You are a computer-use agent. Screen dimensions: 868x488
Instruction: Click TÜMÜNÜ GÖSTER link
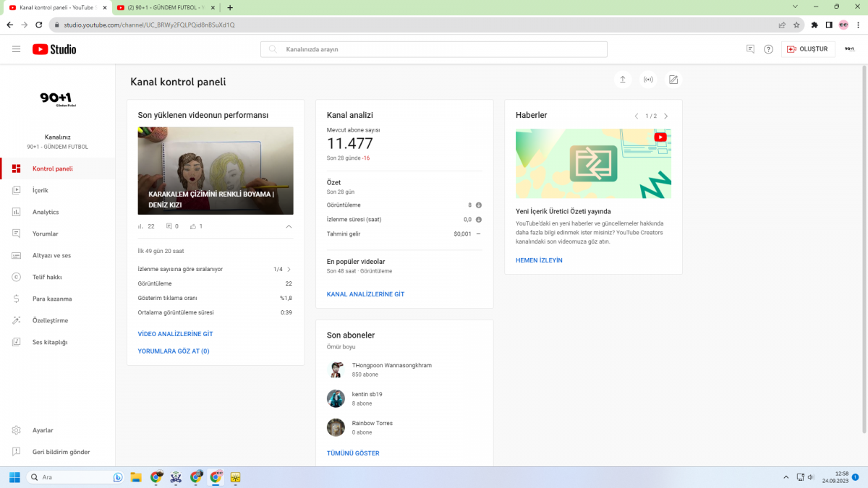(x=353, y=453)
